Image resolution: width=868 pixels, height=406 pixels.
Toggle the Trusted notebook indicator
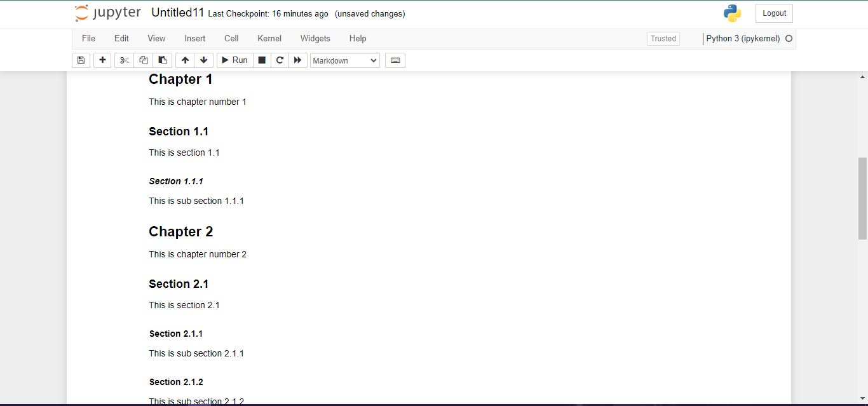click(663, 39)
